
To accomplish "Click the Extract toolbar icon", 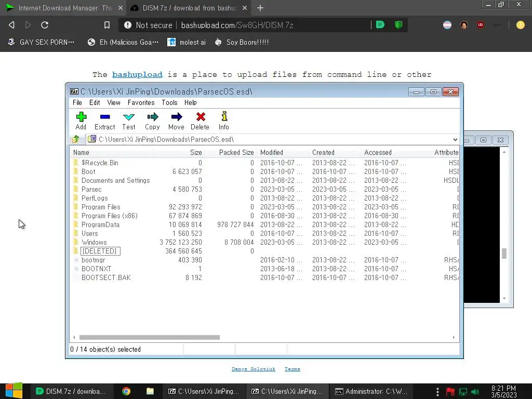I will pos(105,121).
